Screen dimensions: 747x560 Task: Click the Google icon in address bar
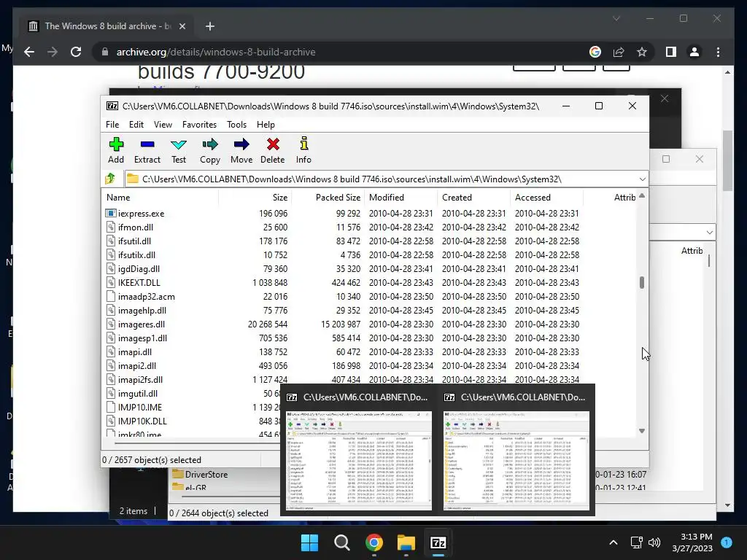click(595, 52)
